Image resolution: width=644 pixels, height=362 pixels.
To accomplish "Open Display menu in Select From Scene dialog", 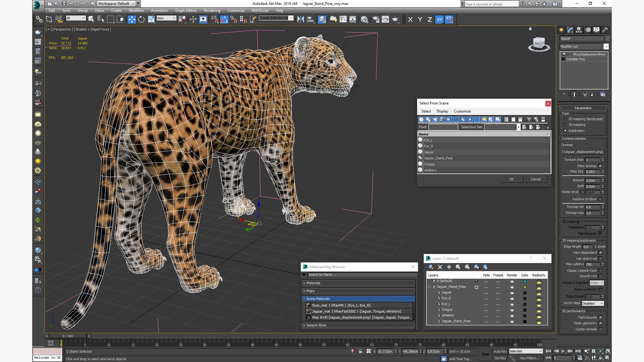I will tap(442, 111).
